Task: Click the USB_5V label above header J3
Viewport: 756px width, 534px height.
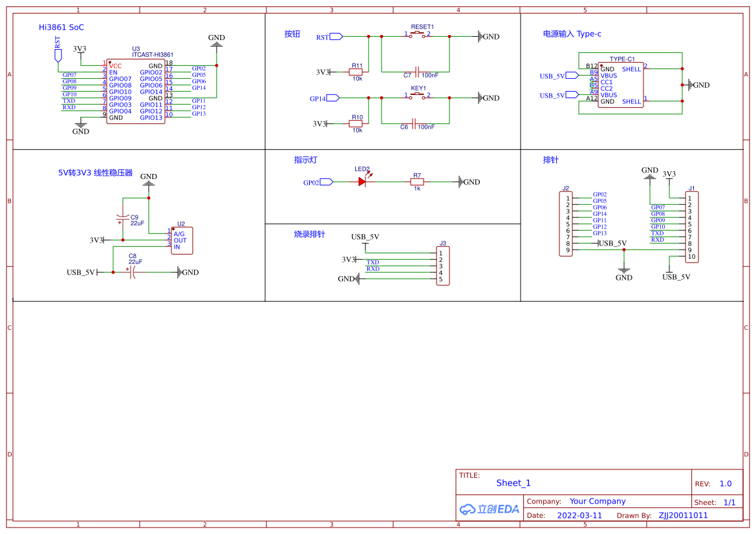Action: point(365,237)
